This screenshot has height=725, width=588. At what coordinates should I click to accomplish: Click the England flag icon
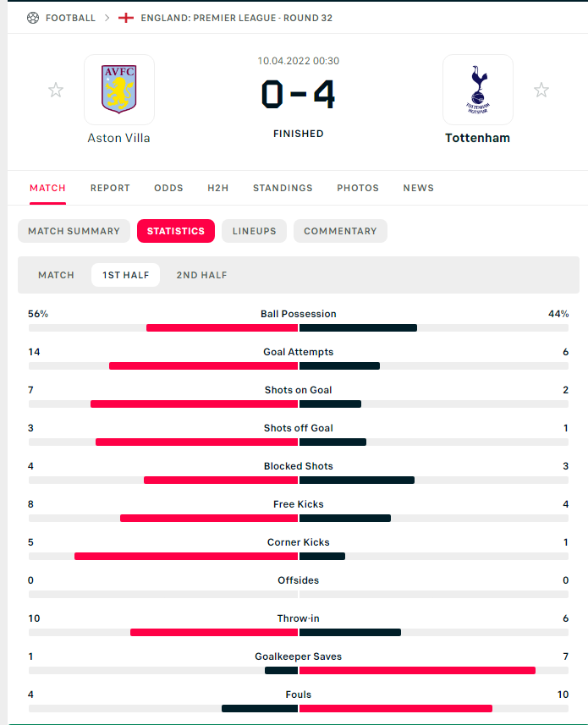(126, 18)
